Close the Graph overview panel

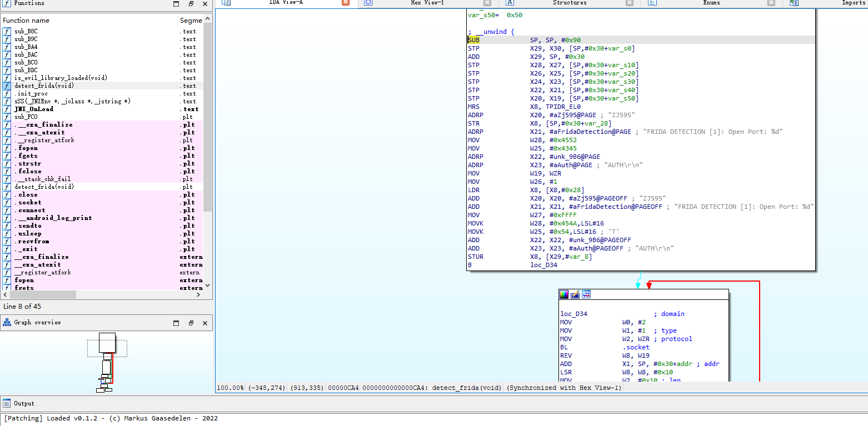(x=205, y=323)
